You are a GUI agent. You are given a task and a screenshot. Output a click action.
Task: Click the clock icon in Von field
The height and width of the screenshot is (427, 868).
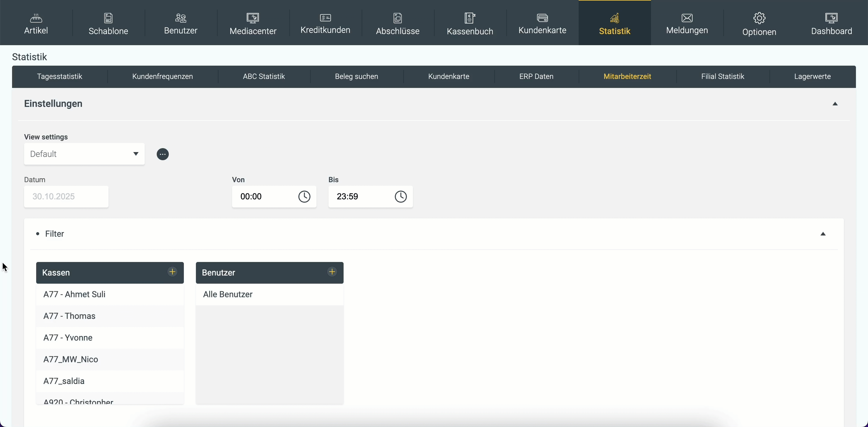coord(304,197)
